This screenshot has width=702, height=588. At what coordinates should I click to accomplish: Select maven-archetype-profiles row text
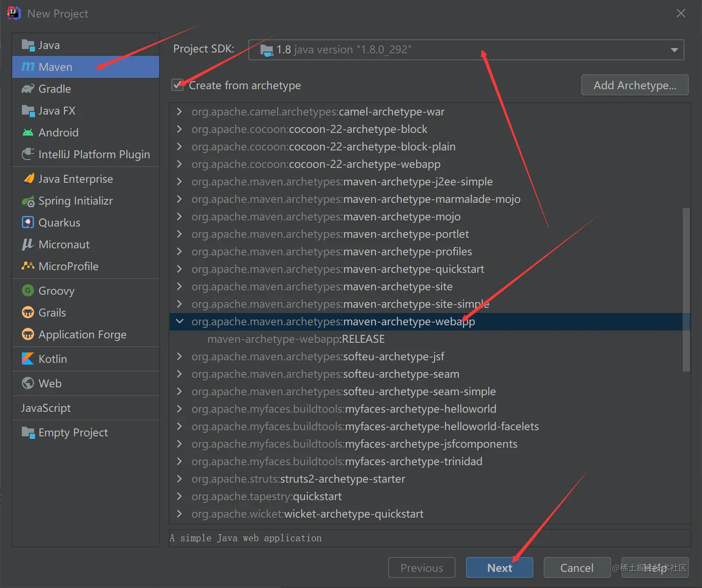[x=331, y=252]
